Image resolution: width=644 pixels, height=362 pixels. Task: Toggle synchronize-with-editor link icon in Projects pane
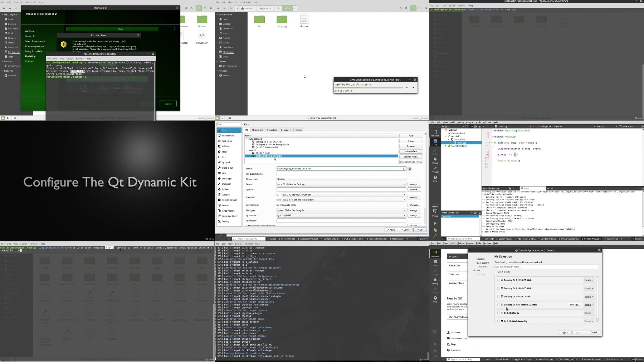472,126
